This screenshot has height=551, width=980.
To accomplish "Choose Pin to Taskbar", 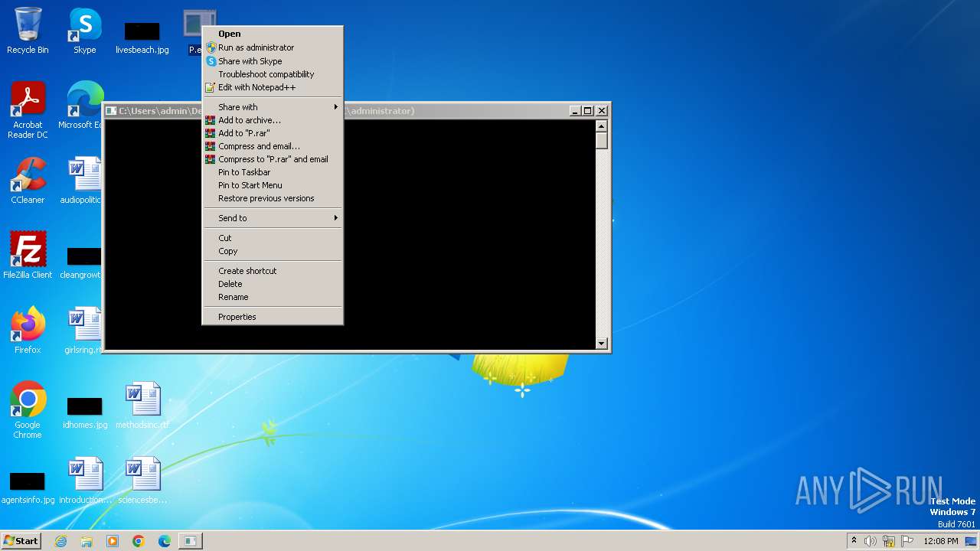I will pyautogui.click(x=273, y=172).
